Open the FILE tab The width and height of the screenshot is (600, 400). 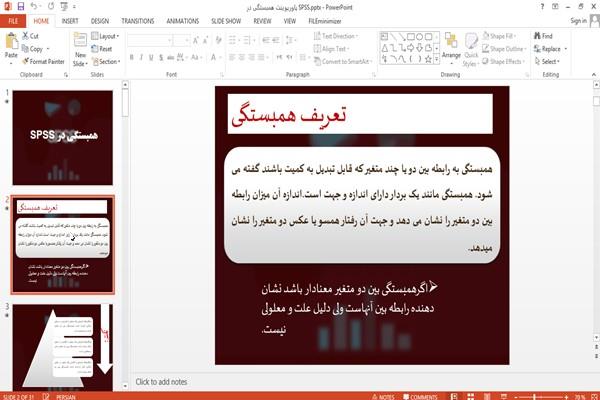(x=13, y=21)
